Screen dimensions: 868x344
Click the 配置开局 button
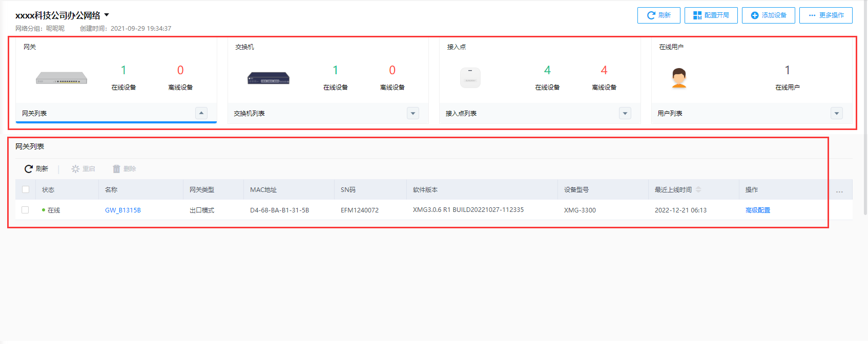click(x=711, y=15)
